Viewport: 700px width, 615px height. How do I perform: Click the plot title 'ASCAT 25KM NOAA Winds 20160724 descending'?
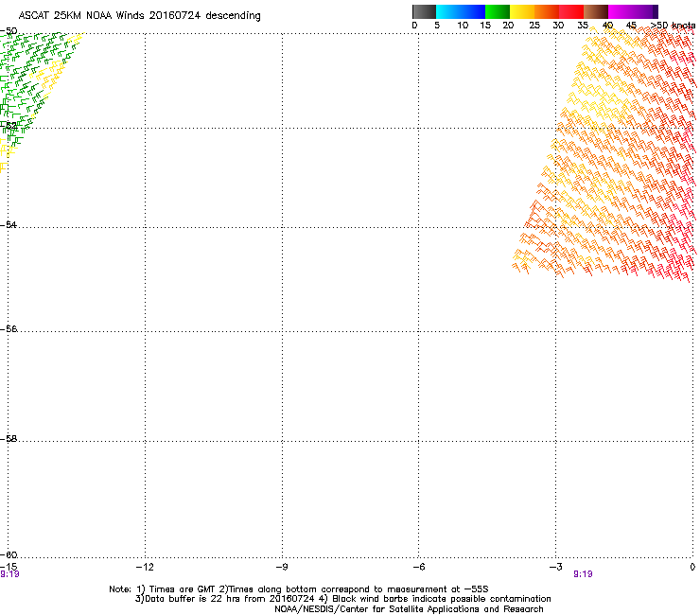[139, 16]
